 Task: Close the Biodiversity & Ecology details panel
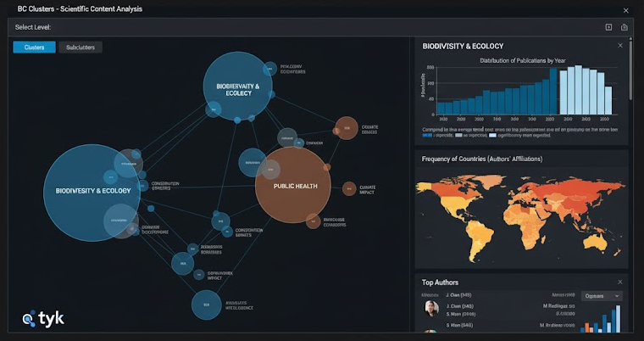620,46
